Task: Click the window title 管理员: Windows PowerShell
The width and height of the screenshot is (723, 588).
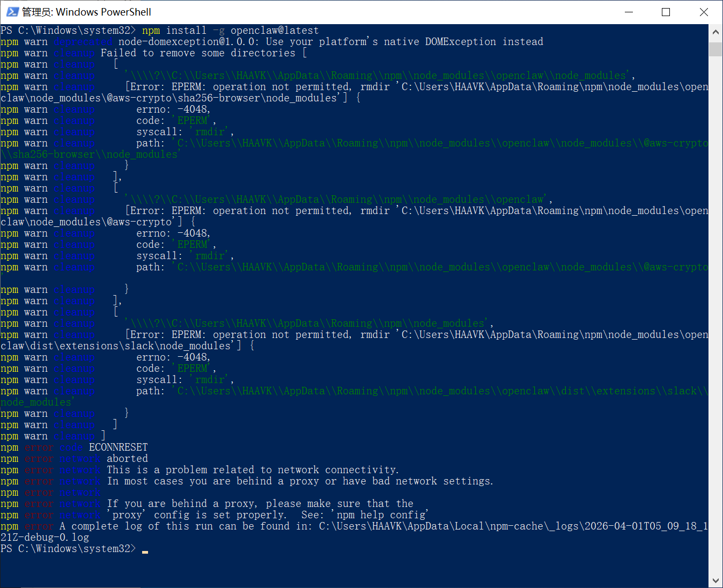Action: (86, 12)
